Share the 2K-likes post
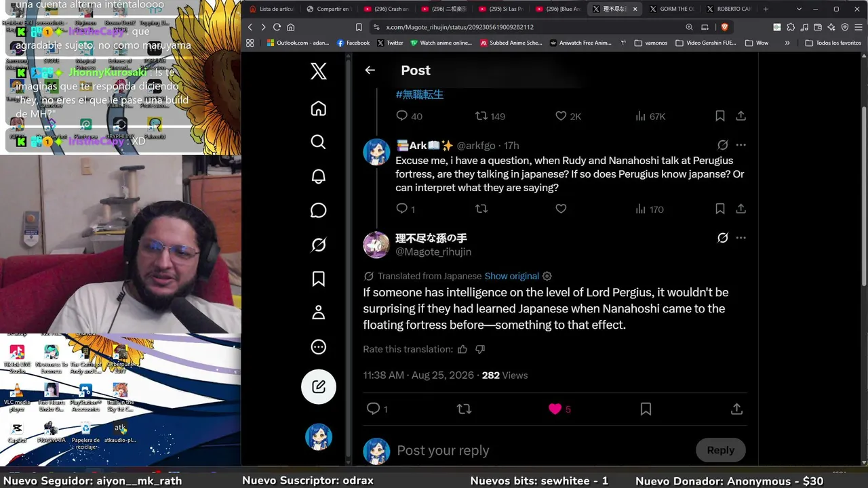 741,116
